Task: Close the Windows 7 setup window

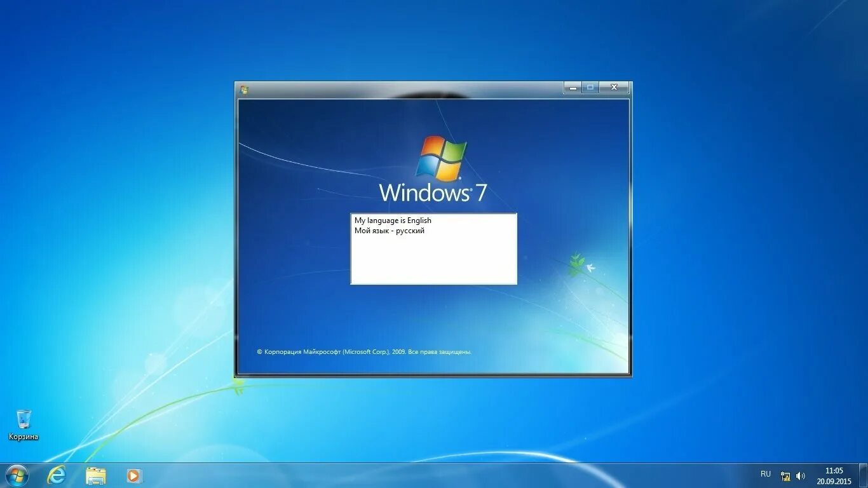Action: pos(614,88)
